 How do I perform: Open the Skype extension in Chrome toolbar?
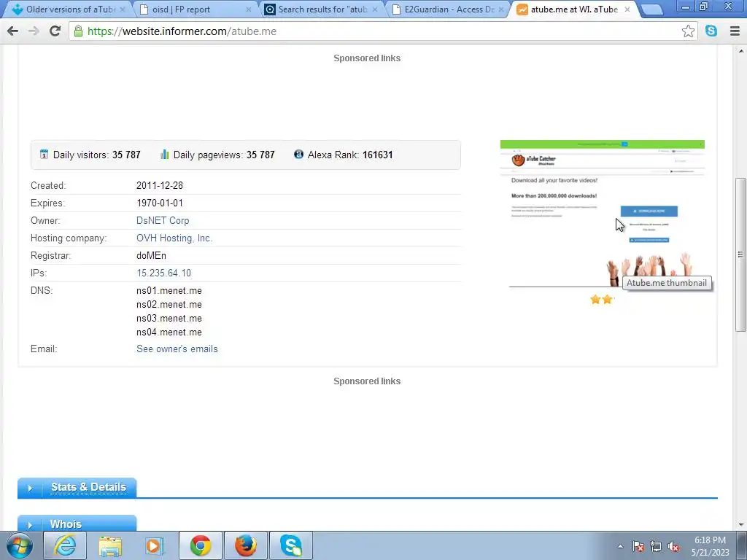[x=711, y=31]
